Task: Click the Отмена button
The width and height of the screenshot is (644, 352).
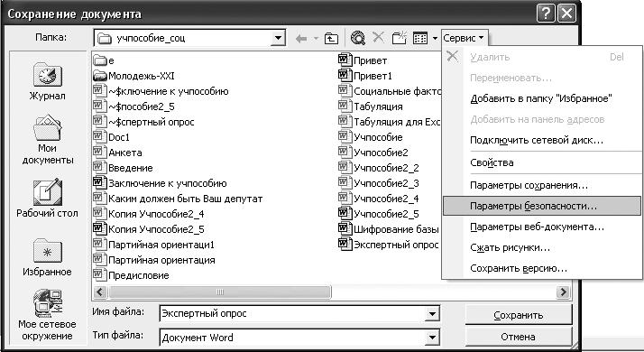Action: 519,337
